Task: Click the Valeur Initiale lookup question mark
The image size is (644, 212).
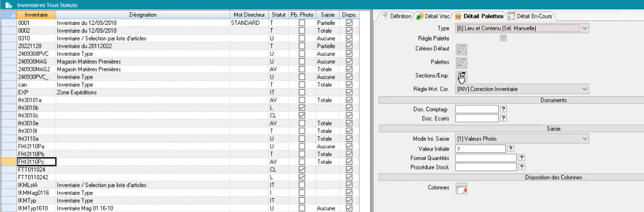Action: (510, 148)
